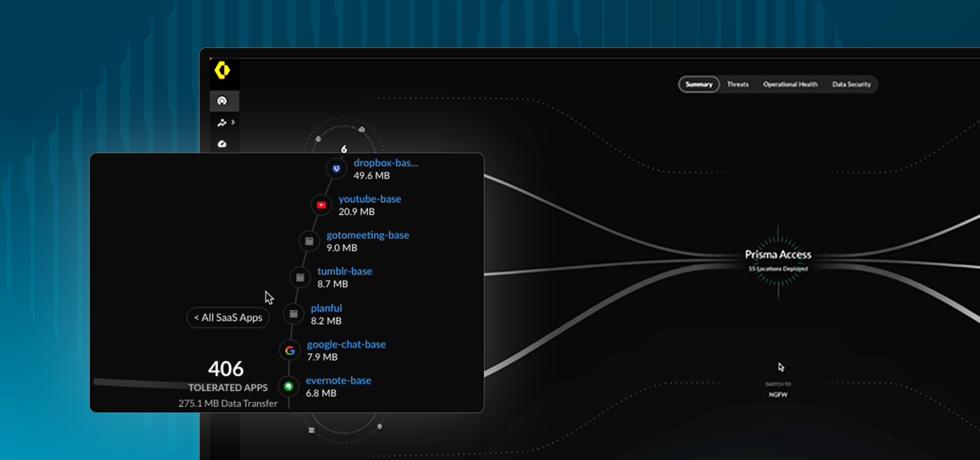980x460 pixels.
Task: Go to the Operational Health tab
Action: 790,84
